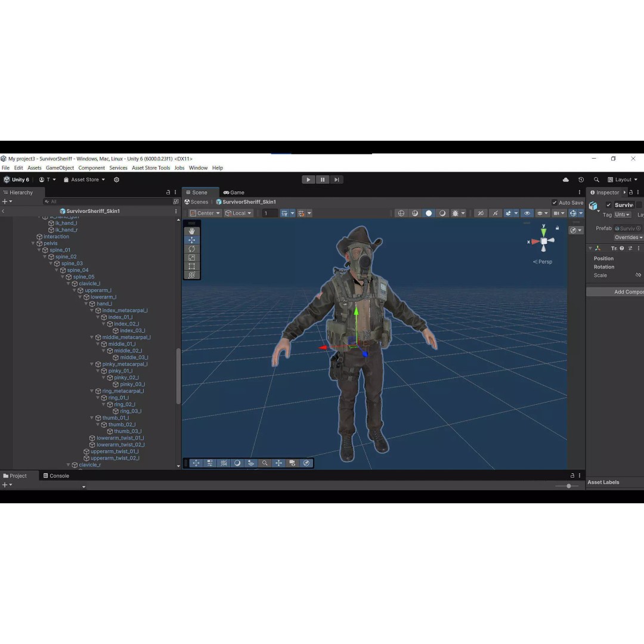
Task: Select thumb_03_l in the Hierarchy
Action: click(128, 431)
